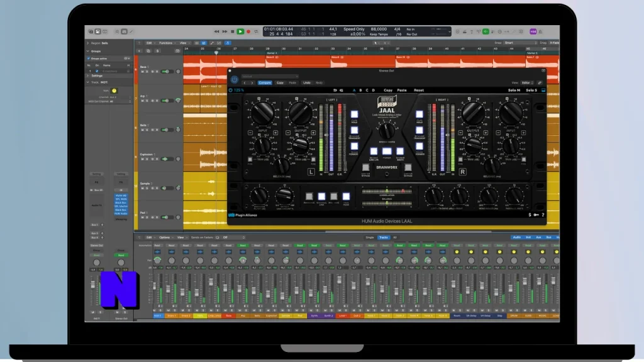Toggle the Compare button in plugin header
This screenshot has width=644, height=362.
click(x=265, y=83)
